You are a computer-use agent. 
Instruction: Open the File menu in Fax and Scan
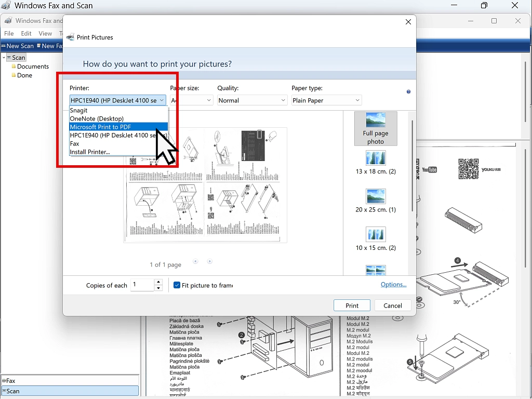[9, 33]
